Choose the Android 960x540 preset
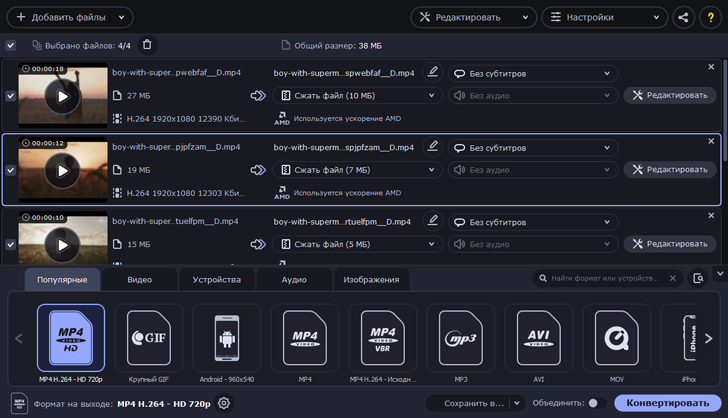The width and height of the screenshot is (728, 418). pos(226,344)
